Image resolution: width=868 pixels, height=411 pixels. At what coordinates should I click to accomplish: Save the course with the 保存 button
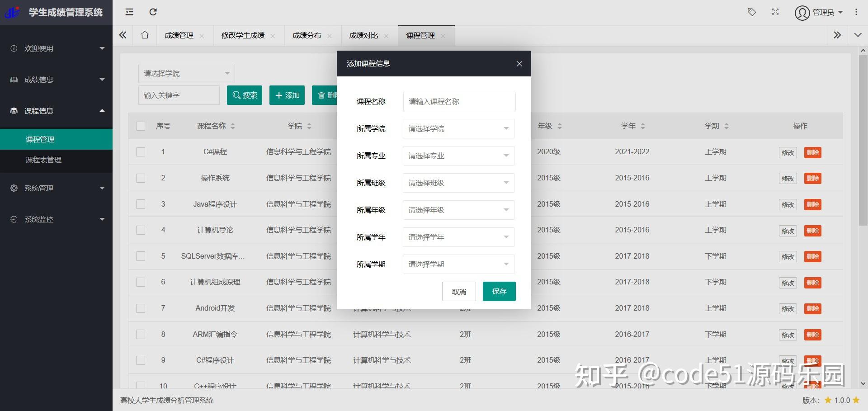click(499, 291)
